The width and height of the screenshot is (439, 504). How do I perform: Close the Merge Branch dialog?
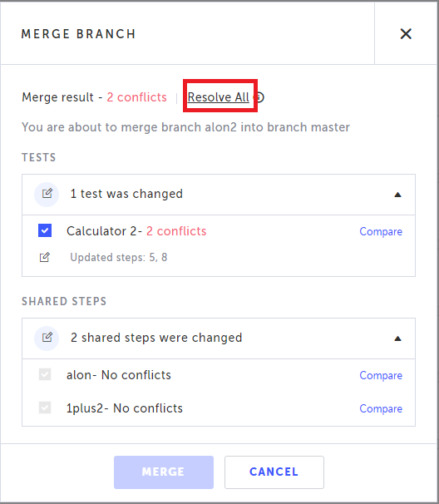tap(406, 34)
